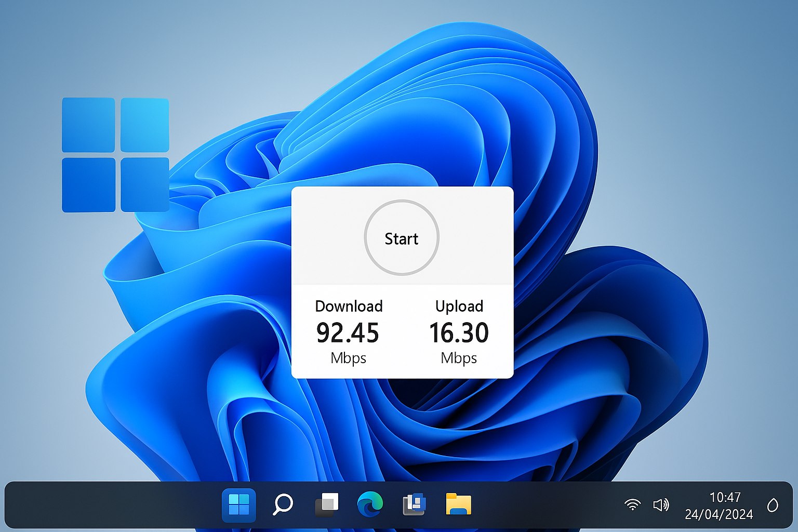Open Task View from the taskbar
Image resolution: width=798 pixels, height=532 pixels.
pyautogui.click(x=327, y=503)
